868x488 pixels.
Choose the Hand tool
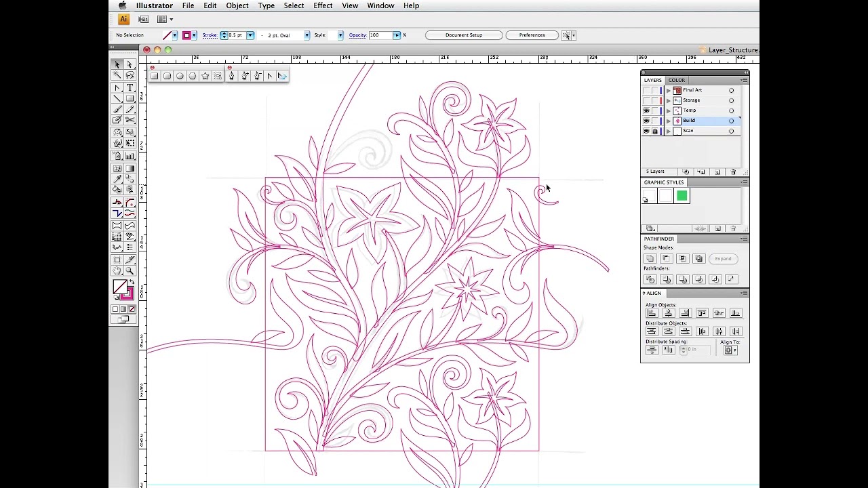117,271
